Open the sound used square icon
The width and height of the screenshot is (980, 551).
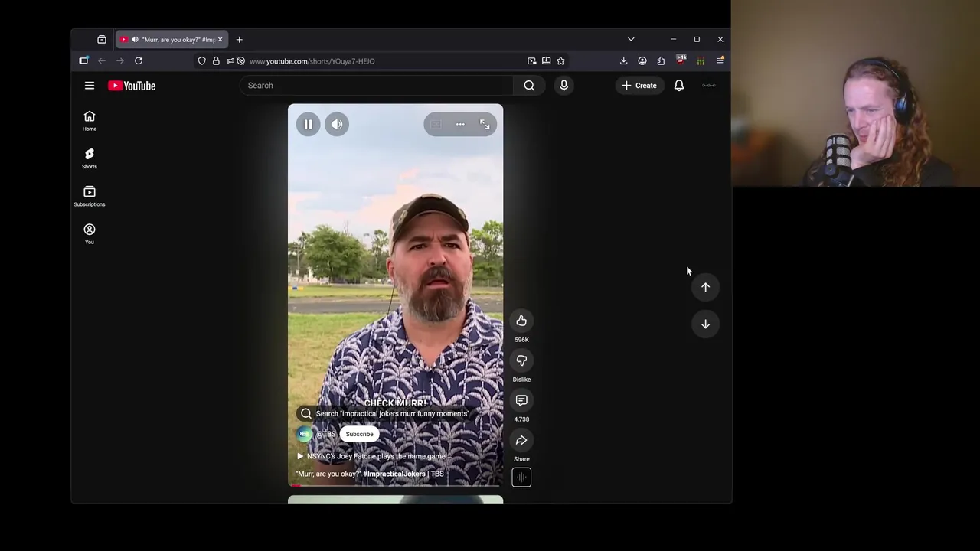pyautogui.click(x=521, y=478)
